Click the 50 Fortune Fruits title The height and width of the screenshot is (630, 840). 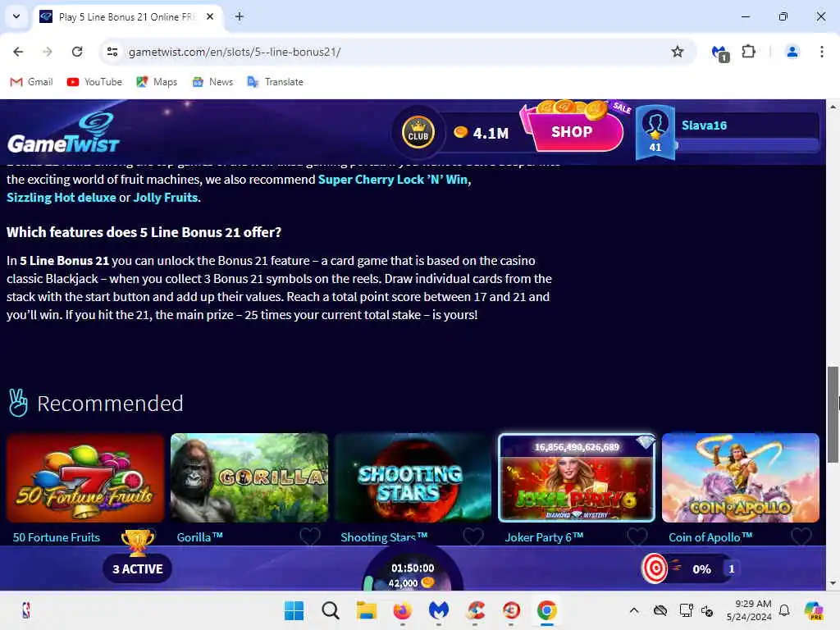[57, 537]
